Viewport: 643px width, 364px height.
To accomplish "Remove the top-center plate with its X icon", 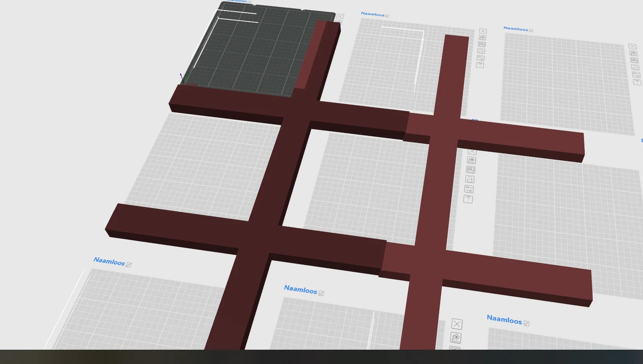I will 483,31.
